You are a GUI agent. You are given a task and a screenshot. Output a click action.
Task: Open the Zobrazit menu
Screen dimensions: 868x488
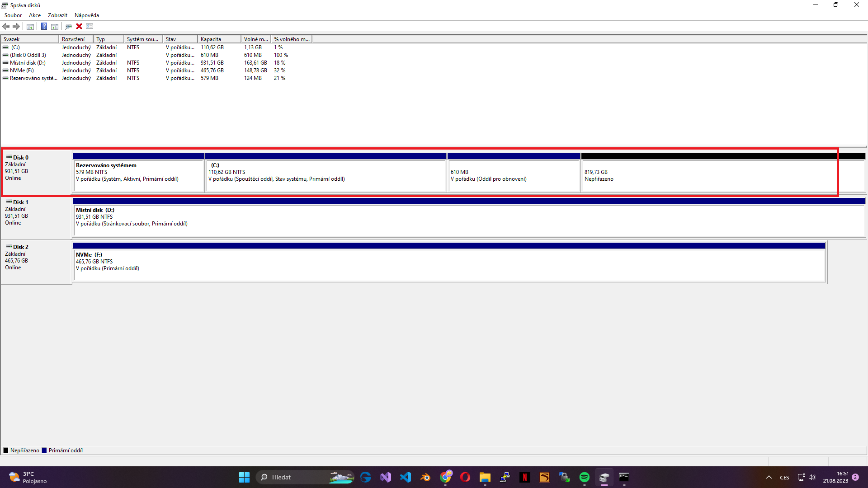(57, 15)
